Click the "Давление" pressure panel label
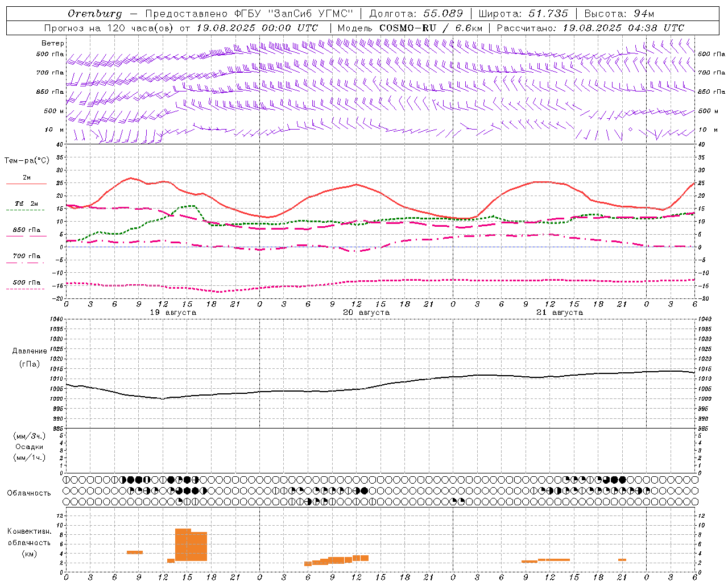The height and width of the screenshot is (582, 728). [x=30, y=351]
